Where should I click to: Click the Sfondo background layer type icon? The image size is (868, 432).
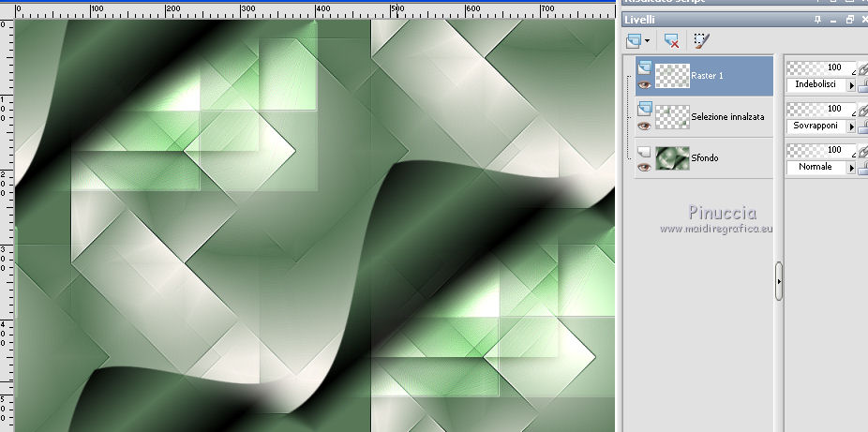[644, 151]
